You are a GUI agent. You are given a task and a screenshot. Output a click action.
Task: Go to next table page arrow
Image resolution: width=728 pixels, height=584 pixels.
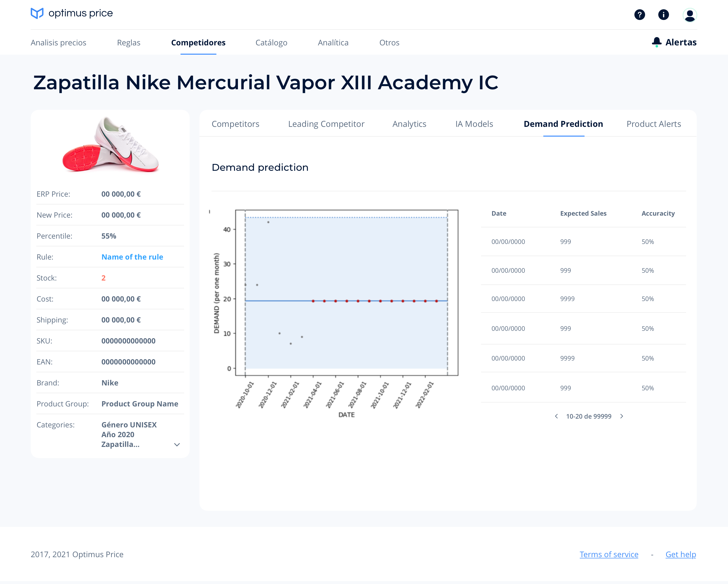pos(622,416)
